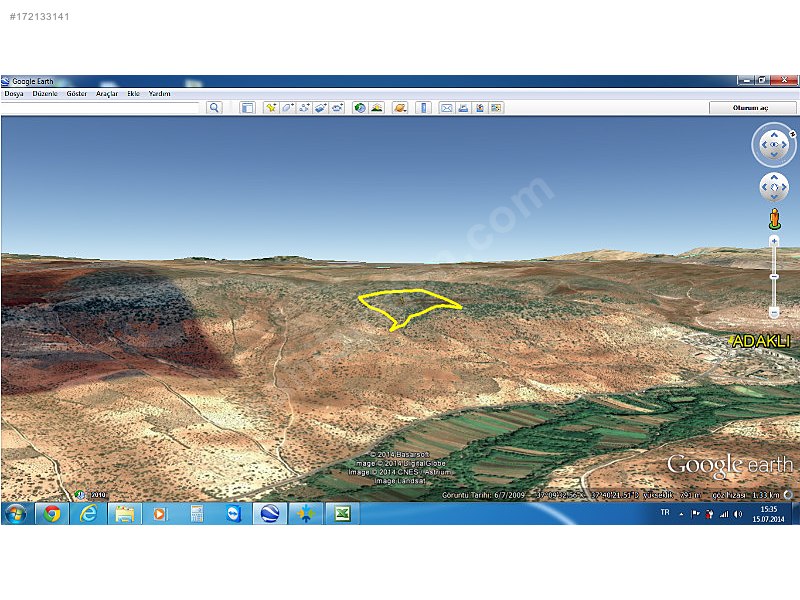800x600 pixels.
Task: Open Excel from the taskbar
Action: coord(342,513)
